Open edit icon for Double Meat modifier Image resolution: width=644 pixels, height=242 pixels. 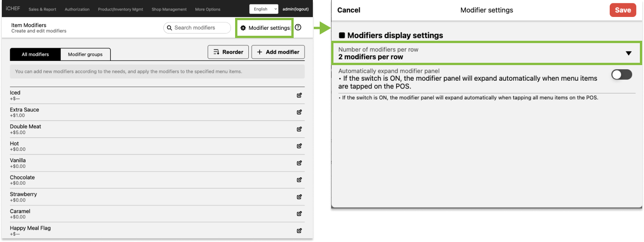tap(299, 129)
